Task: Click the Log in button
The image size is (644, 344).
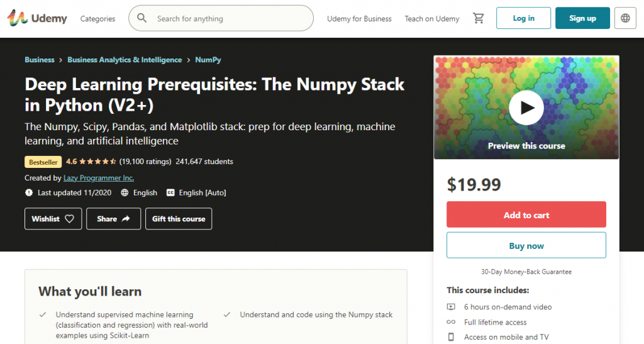Action: coord(523,18)
